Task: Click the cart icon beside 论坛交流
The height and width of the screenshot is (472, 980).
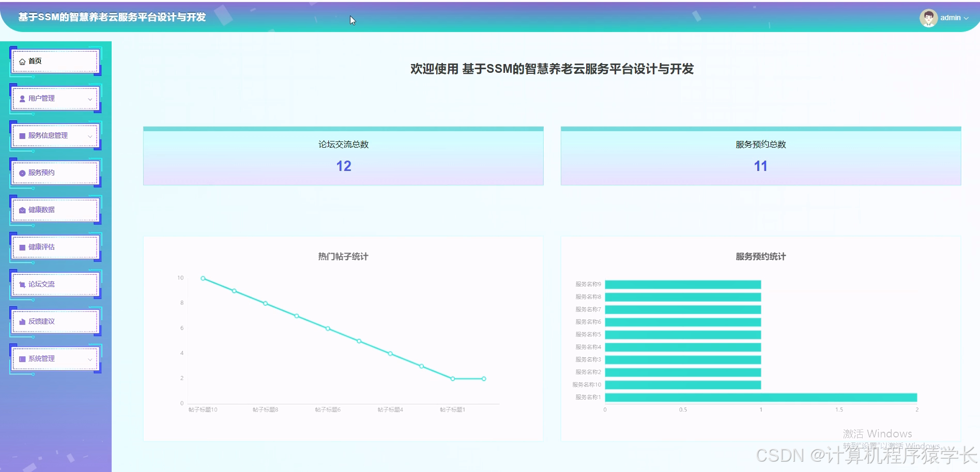Action: point(22,285)
